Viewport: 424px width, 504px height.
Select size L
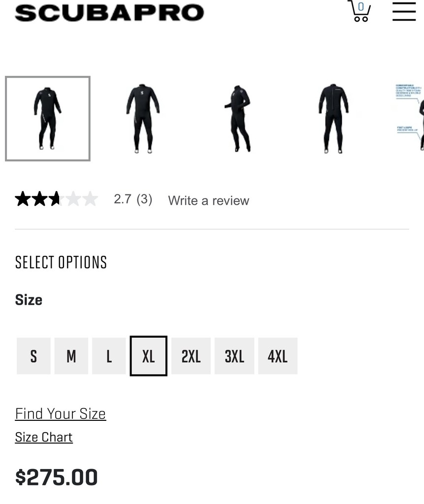pyautogui.click(x=109, y=356)
